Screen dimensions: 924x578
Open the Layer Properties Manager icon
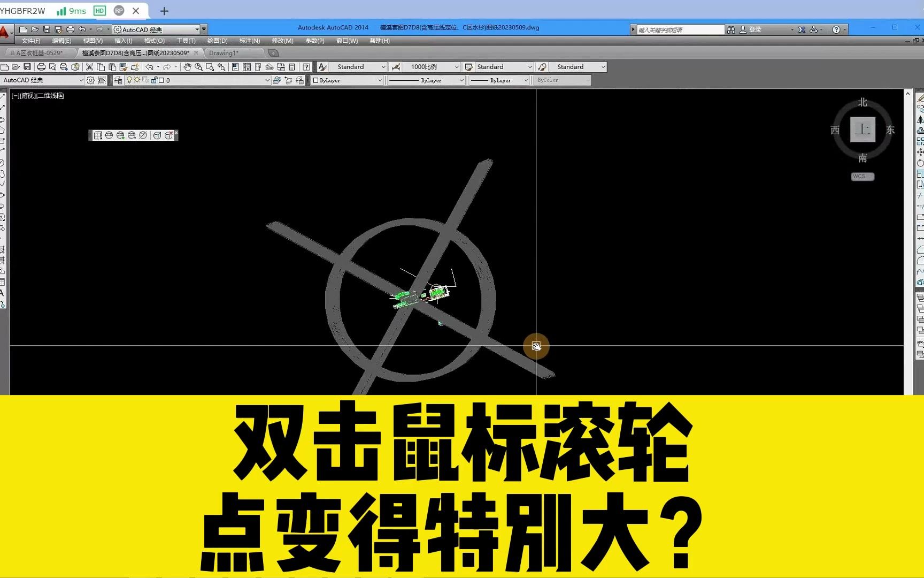119,80
